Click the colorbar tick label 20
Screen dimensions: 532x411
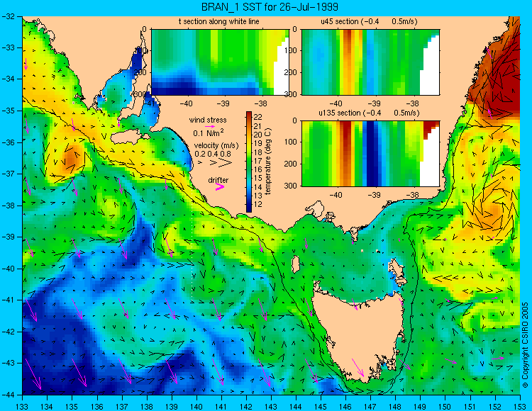[258, 135]
